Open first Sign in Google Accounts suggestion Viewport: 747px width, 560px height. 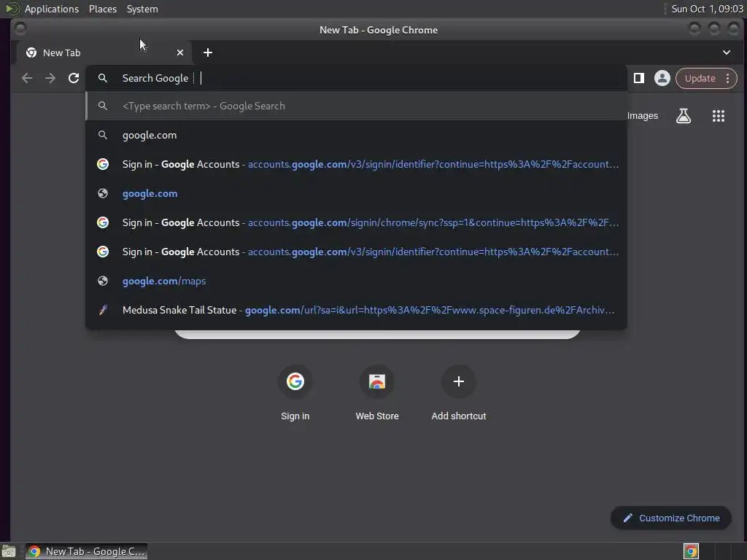coord(356,164)
